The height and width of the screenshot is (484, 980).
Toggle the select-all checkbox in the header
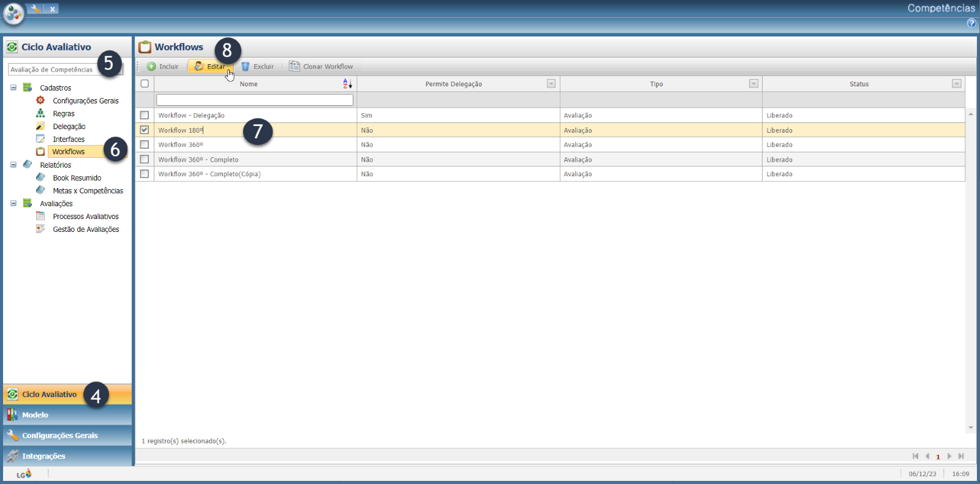[145, 84]
